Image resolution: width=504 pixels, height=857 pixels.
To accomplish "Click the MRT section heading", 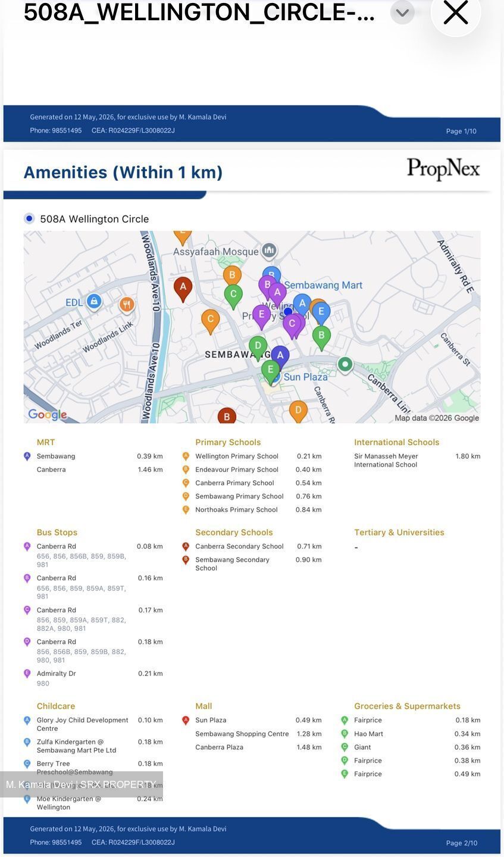I will click(46, 442).
